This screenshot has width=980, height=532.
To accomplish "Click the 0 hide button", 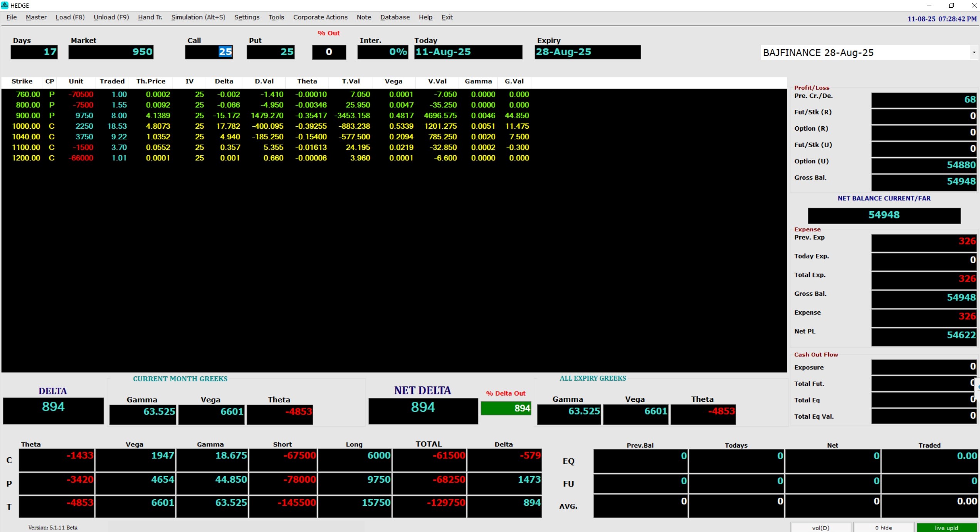I will click(884, 528).
